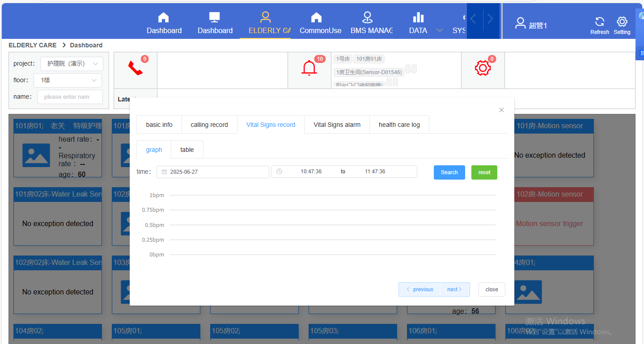The height and width of the screenshot is (344, 644).
Task: Click the red gear fault icon
Action: tap(483, 68)
